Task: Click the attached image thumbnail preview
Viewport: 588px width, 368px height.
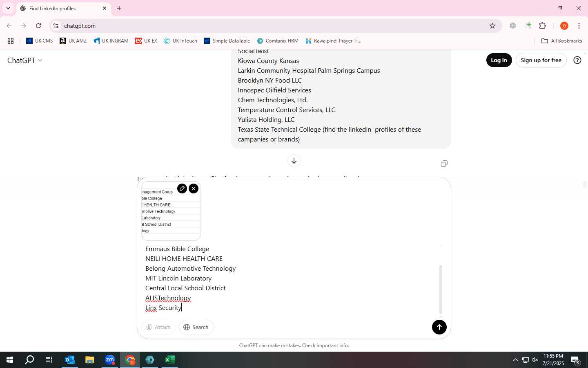Action: (x=171, y=211)
